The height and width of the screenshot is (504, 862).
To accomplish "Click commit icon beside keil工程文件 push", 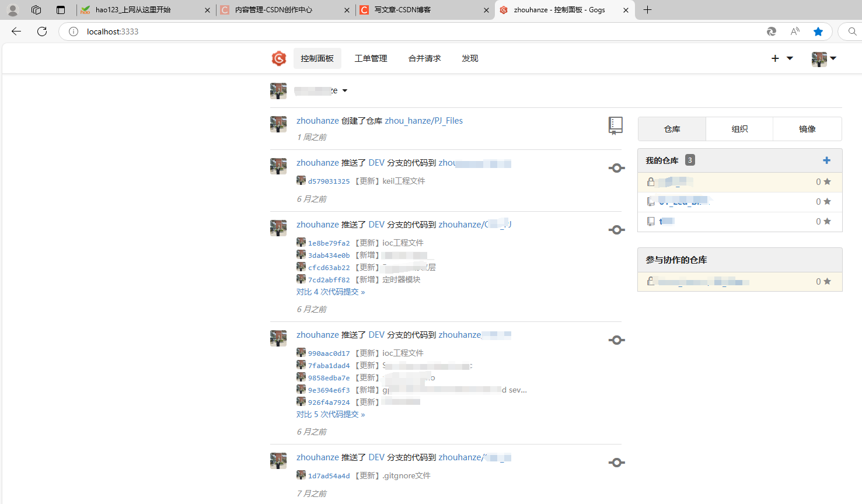I will 616,168.
